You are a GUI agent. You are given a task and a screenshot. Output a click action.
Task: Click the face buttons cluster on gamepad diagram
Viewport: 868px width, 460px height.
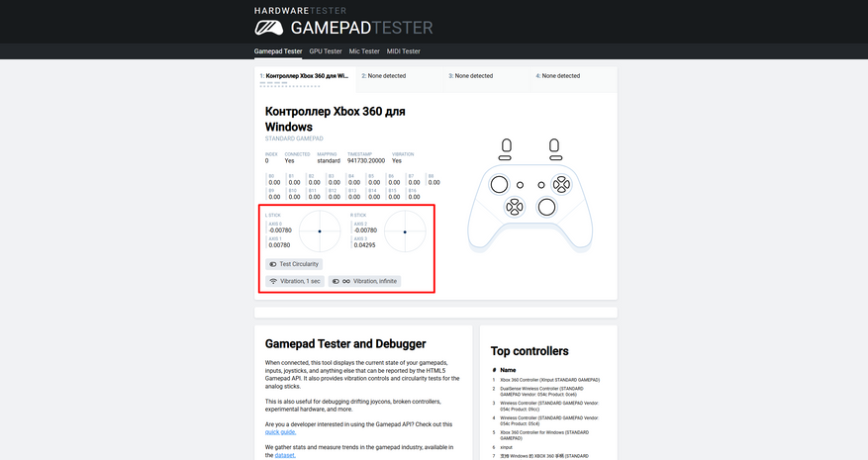562,184
